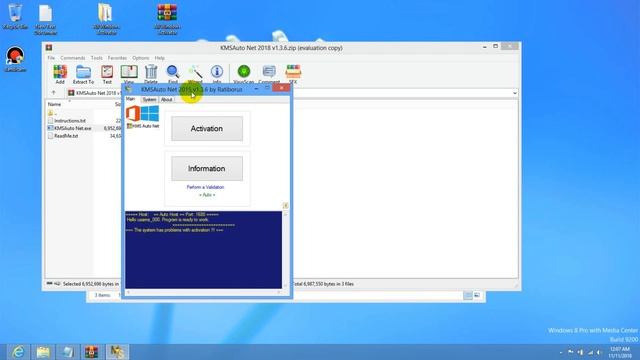Click the Find magnifier icon
The width and height of the screenshot is (640, 360).
(173, 74)
